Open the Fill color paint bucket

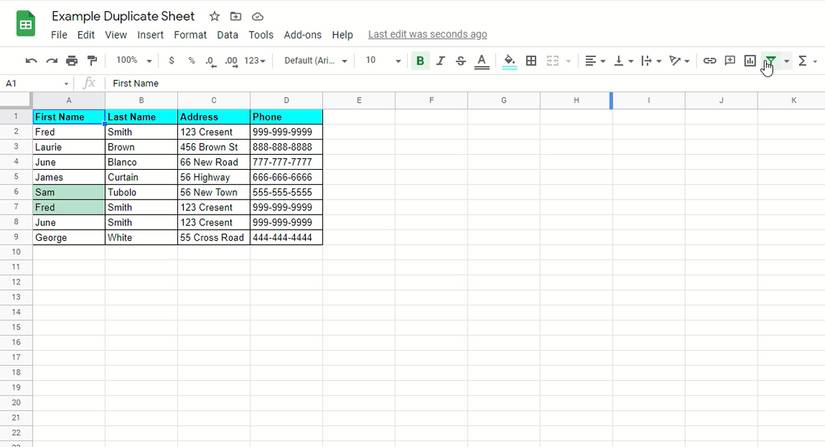click(509, 61)
